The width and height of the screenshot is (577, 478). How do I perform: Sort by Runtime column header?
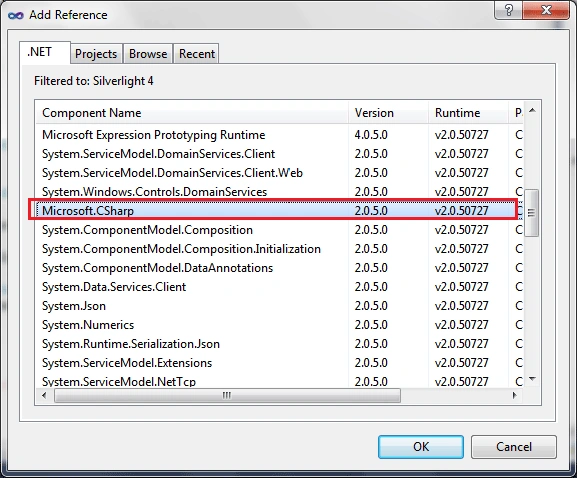tap(468, 113)
